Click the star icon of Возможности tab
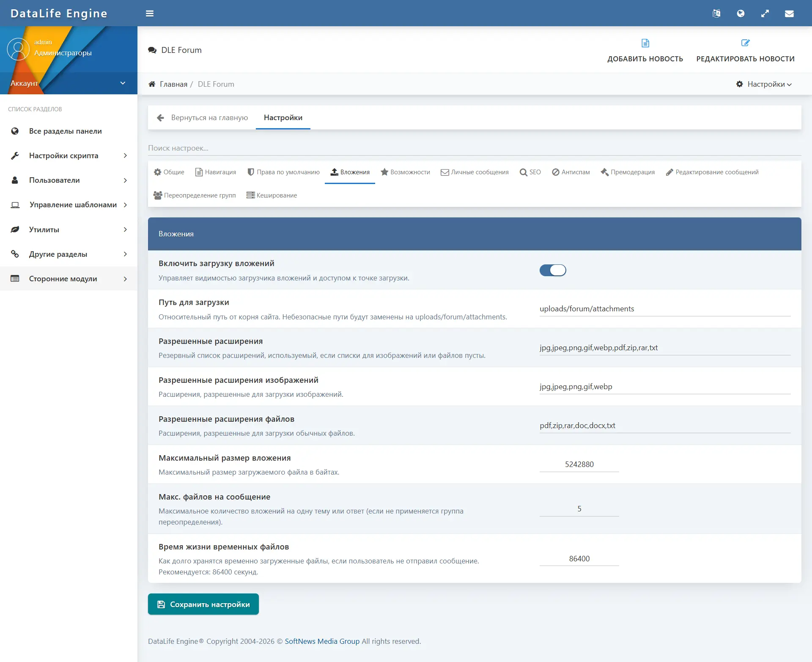812x662 pixels. (384, 172)
